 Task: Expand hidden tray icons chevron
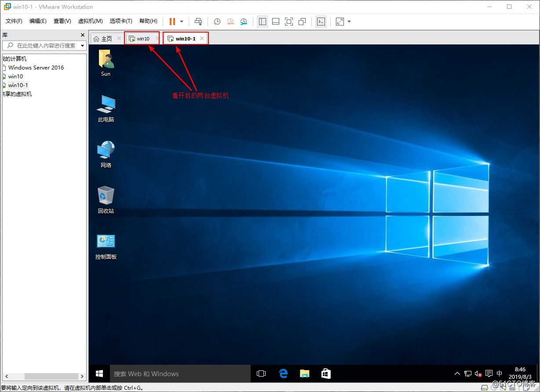coord(457,374)
